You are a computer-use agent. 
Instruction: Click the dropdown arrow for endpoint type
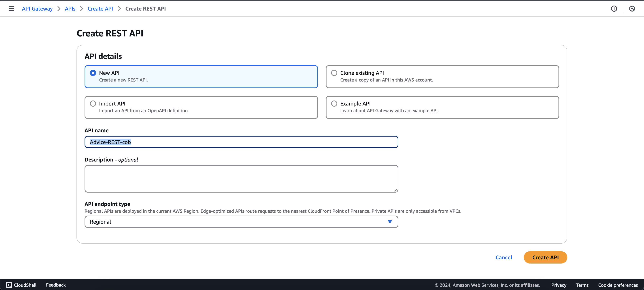(x=390, y=222)
